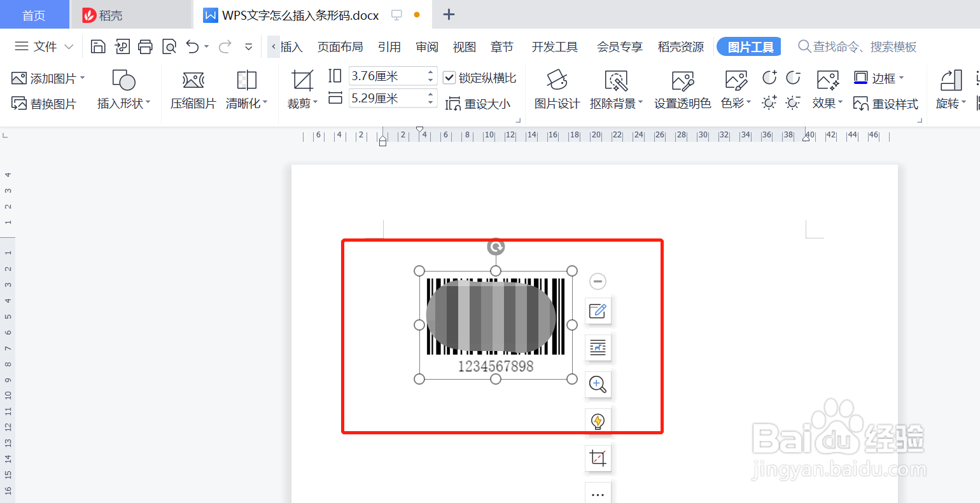The width and height of the screenshot is (980, 503).
Task: Click the Undo arrow icon
Action: click(193, 46)
